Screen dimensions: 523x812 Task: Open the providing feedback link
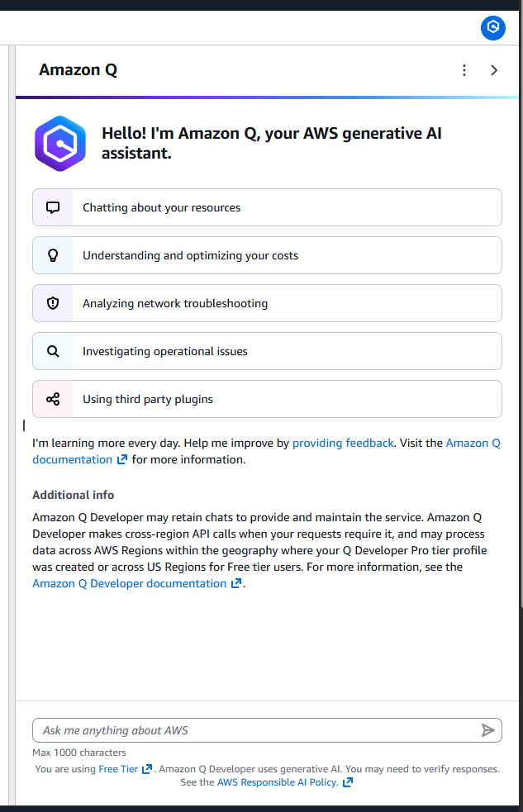click(343, 444)
